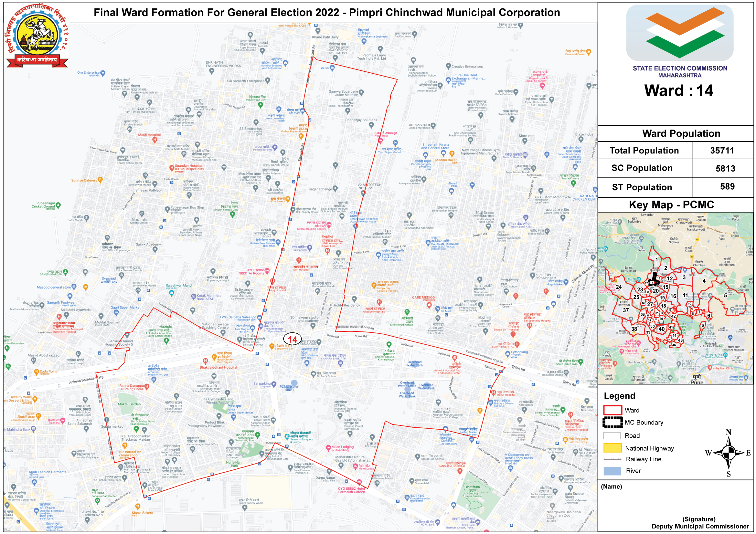Click the yellow National Highway legend swatch
This screenshot has width=756, height=534.
[x=612, y=448]
